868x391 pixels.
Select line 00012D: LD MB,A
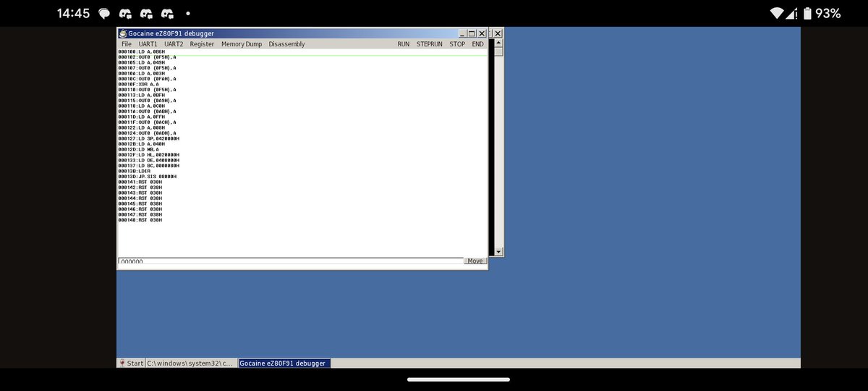pyautogui.click(x=139, y=149)
